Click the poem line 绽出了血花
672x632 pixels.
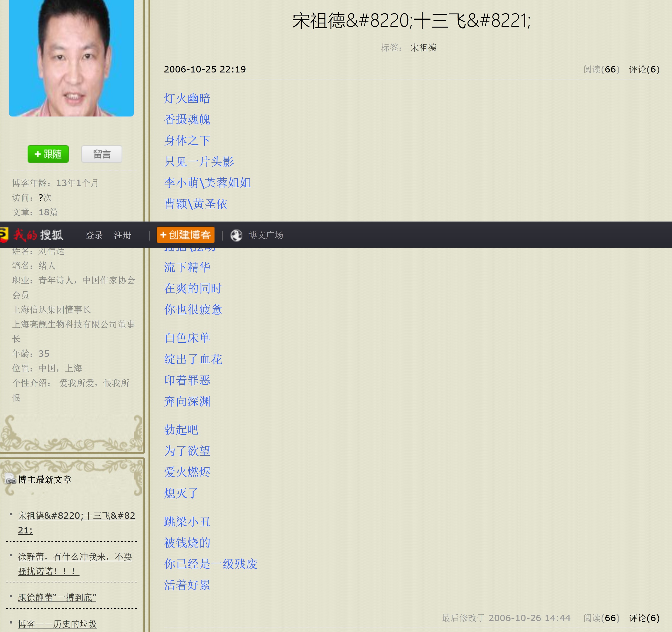click(x=193, y=359)
